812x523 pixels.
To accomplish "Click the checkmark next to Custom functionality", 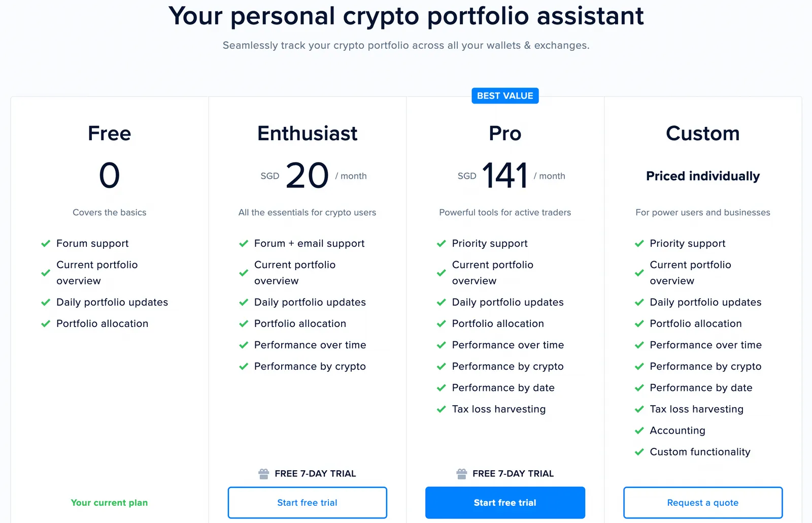I will [x=639, y=452].
